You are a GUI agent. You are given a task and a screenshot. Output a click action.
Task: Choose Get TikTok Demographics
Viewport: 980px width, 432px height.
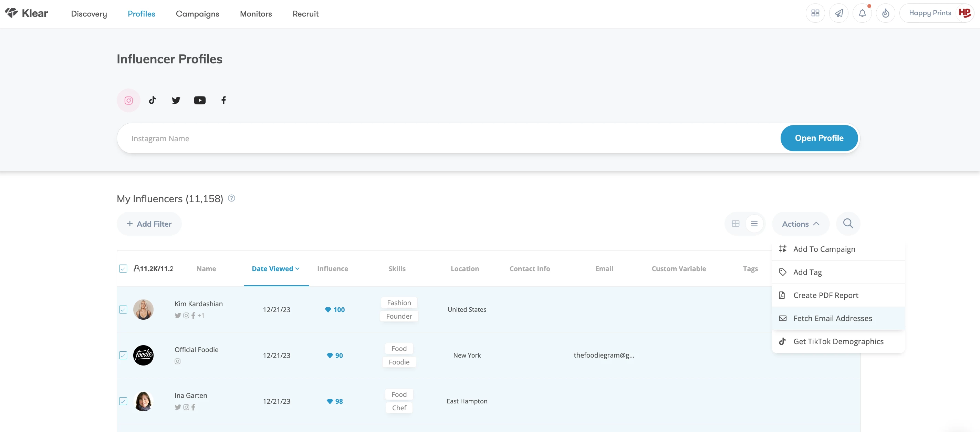tap(838, 341)
